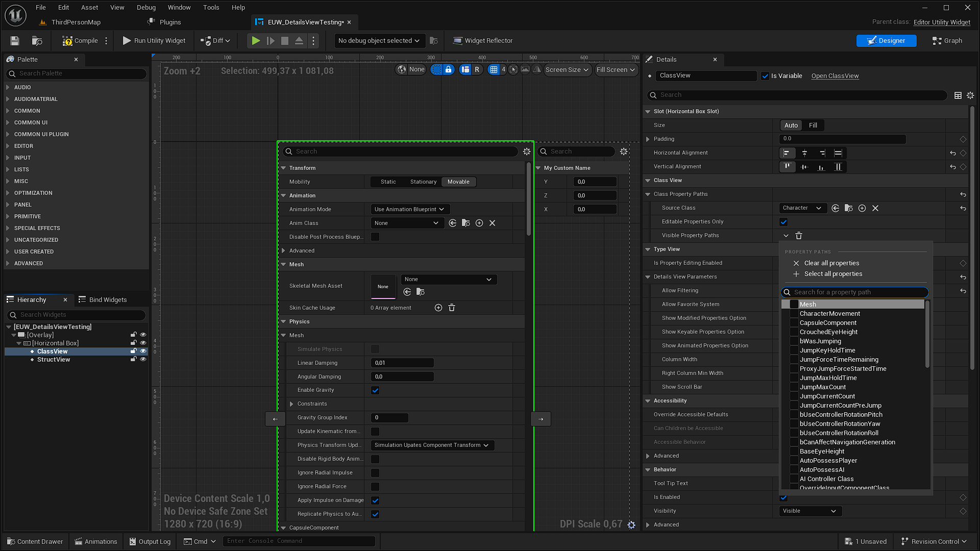
Task: Click the Stop simulation square button
Action: (x=285, y=41)
